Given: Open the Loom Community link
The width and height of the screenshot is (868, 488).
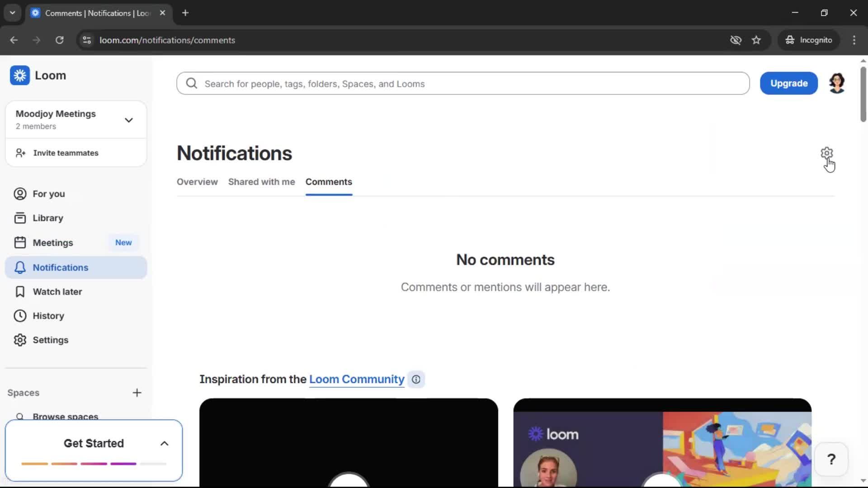Looking at the screenshot, I should tap(356, 379).
